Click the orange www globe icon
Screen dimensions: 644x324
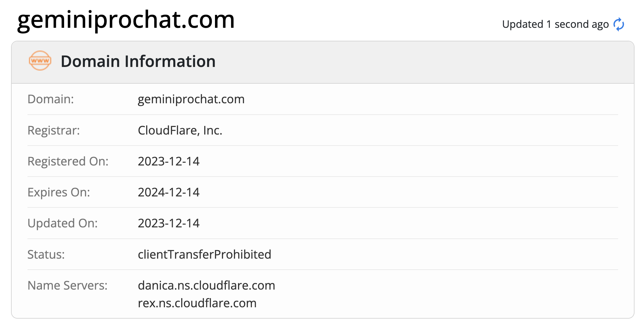(40, 61)
